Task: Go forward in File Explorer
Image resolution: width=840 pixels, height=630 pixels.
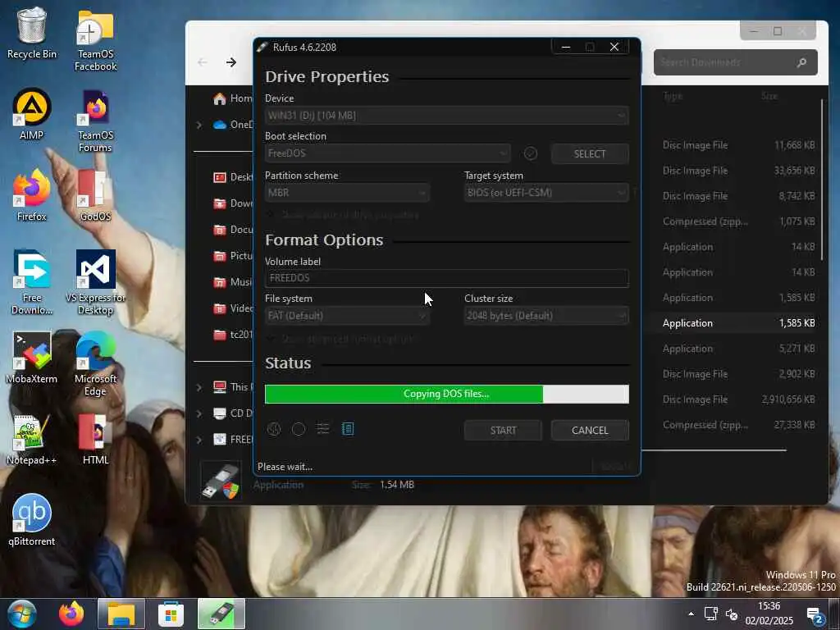Action: click(231, 62)
